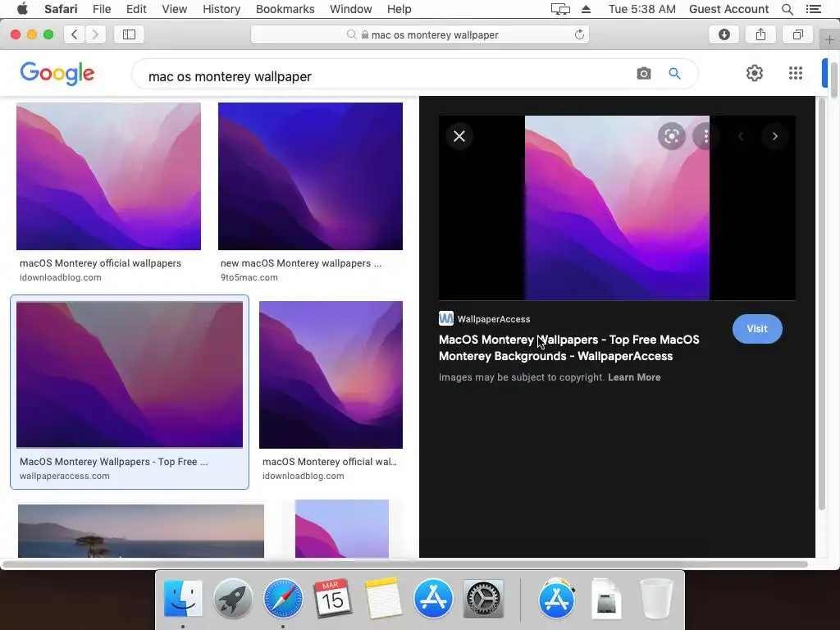
Task: Open the Google apps grid
Action: 796,73
